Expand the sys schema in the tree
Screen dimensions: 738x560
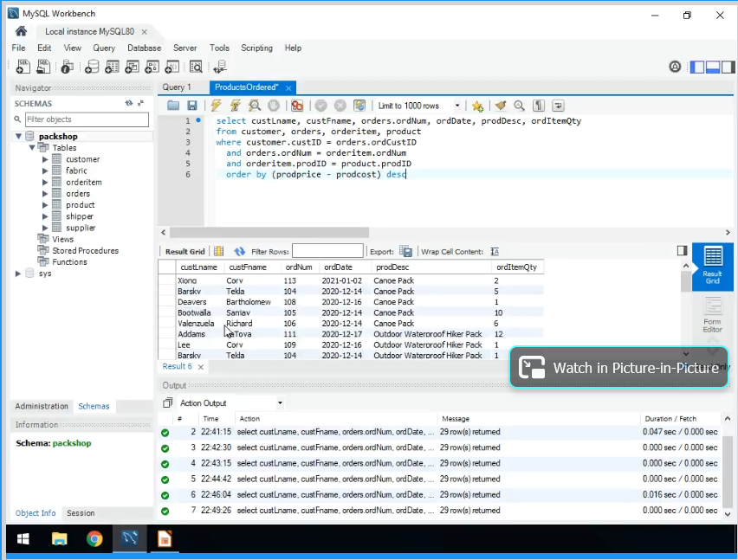[19, 274]
